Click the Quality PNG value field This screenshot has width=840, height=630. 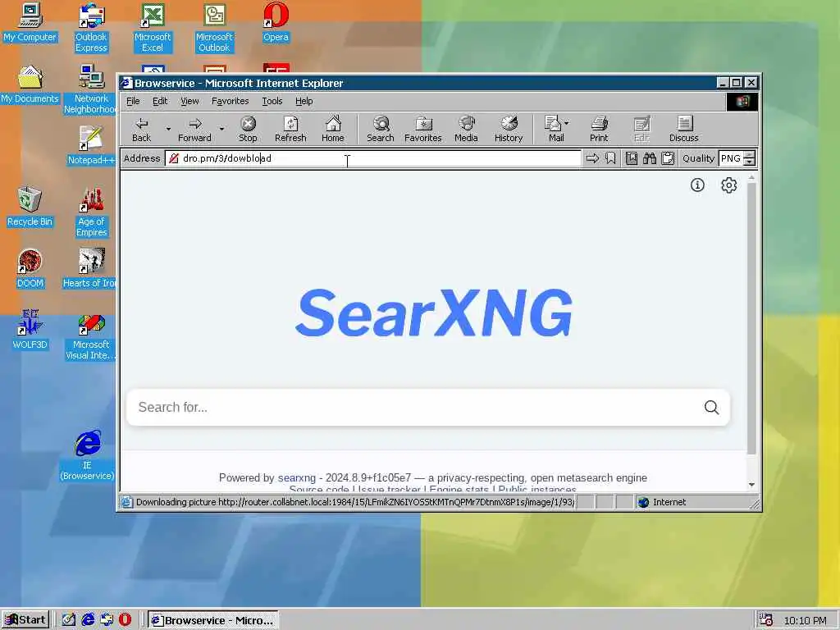coord(731,158)
